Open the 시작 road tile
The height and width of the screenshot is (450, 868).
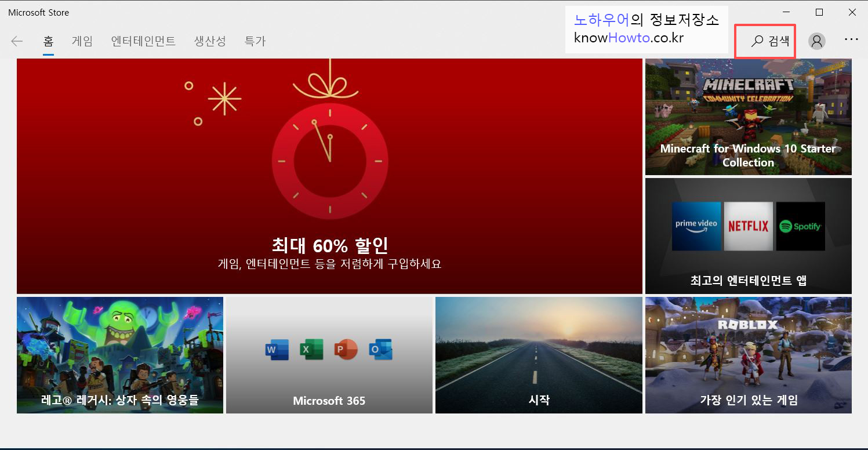[x=539, y=355]
